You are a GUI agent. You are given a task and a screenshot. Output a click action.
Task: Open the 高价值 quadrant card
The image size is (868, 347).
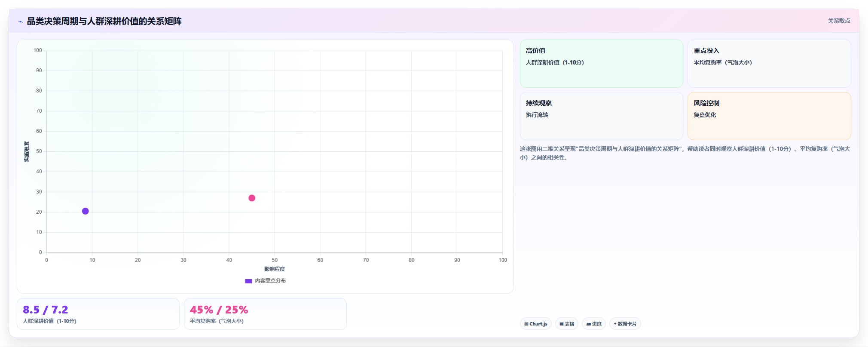pos(601,64)
